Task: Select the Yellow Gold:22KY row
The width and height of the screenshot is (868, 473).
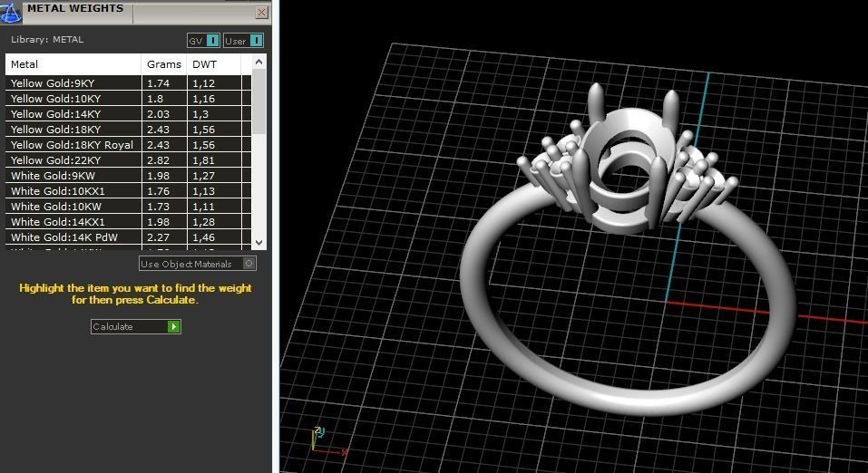Action: pyautogui.click(x=128, y=160)
